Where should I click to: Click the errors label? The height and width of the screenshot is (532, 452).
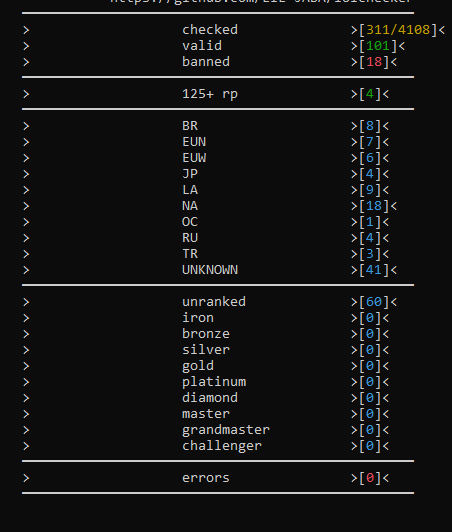pos(206,478)
